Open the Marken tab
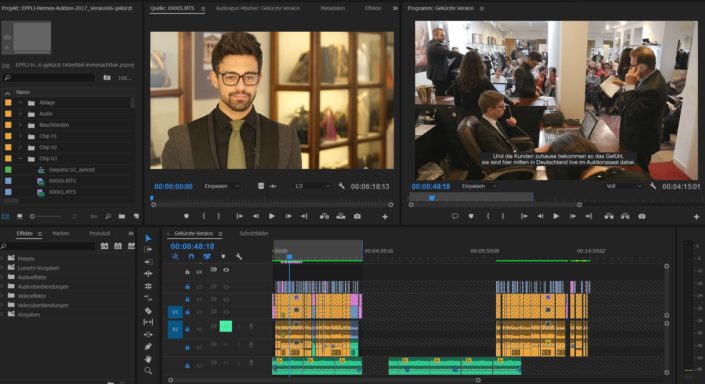This screenshot has height=384, width=705. point(61,233)
